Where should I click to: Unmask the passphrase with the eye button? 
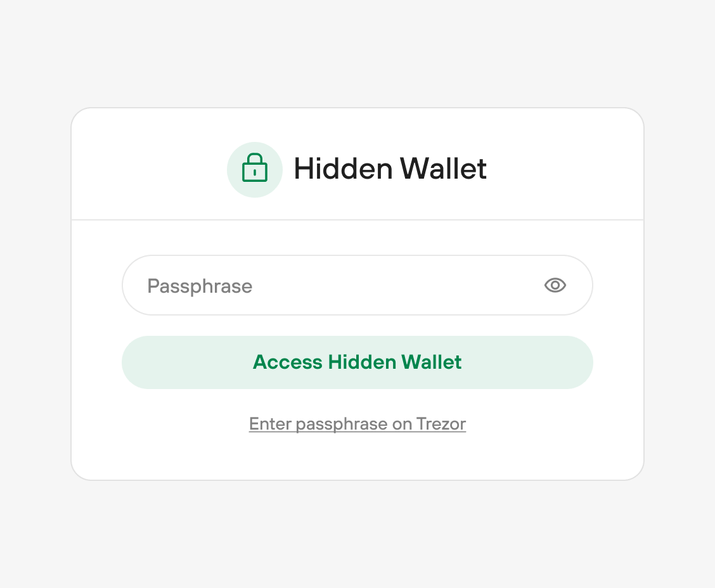point(555,285)
